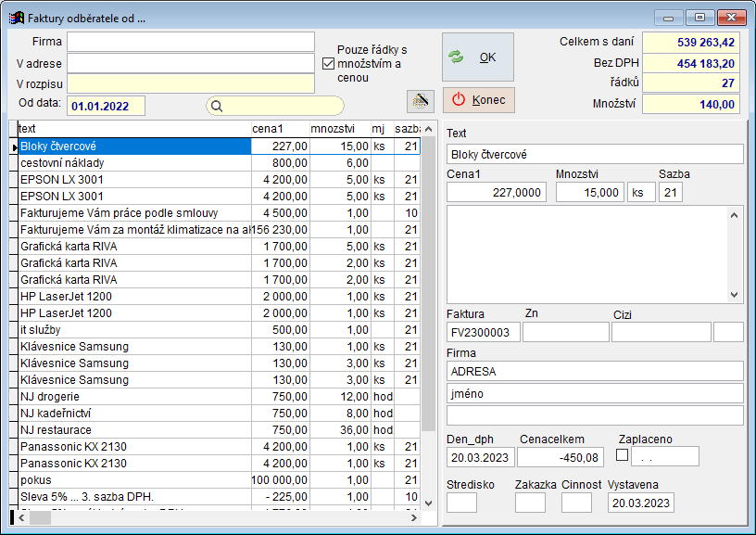
Task: Click memo box scroll down arrow
Action: tap(734, 294)
